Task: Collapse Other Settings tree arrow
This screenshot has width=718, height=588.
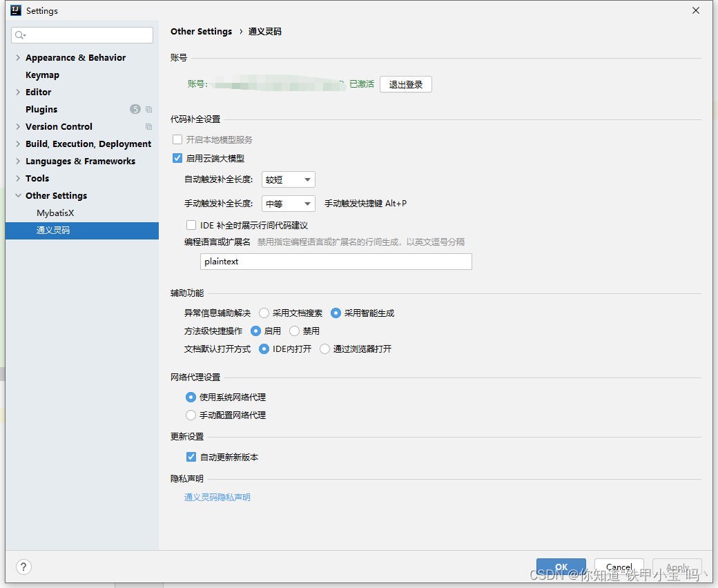Action: click(18, 195)
